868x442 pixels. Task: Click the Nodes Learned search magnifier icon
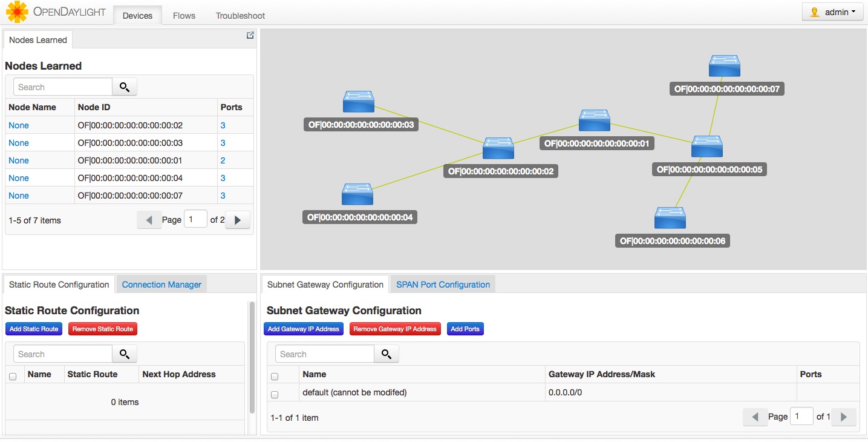click(x=125, y=87)
